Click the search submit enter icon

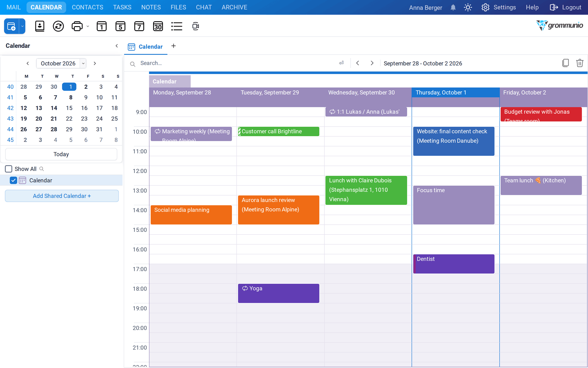[341, 63]
